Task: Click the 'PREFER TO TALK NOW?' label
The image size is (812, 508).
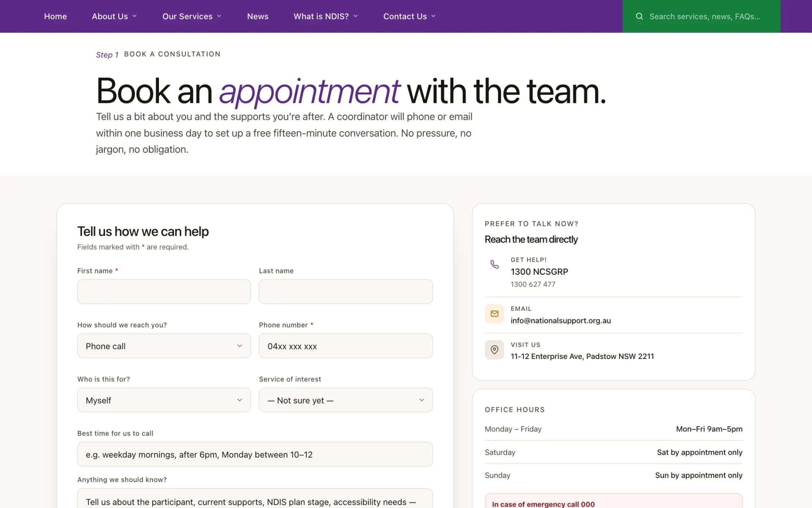Action: coord(532,224)
